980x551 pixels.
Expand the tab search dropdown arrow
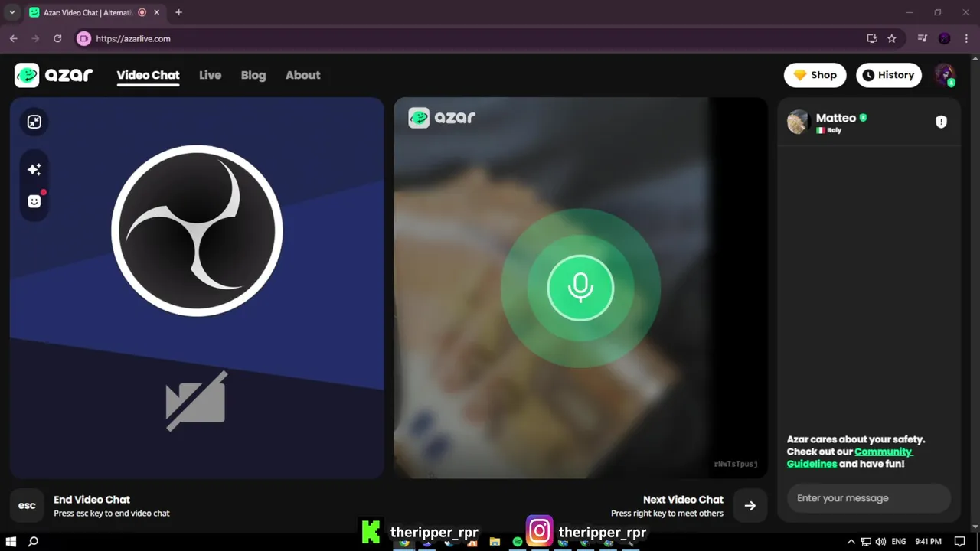(11, 12)
